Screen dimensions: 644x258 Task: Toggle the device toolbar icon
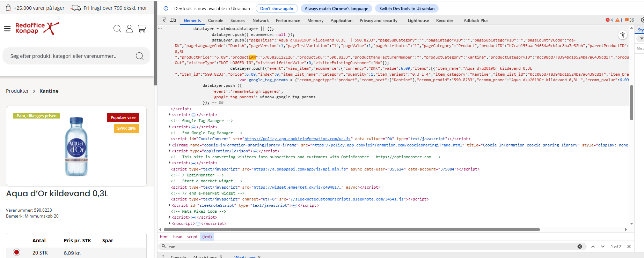coord(173,20)
